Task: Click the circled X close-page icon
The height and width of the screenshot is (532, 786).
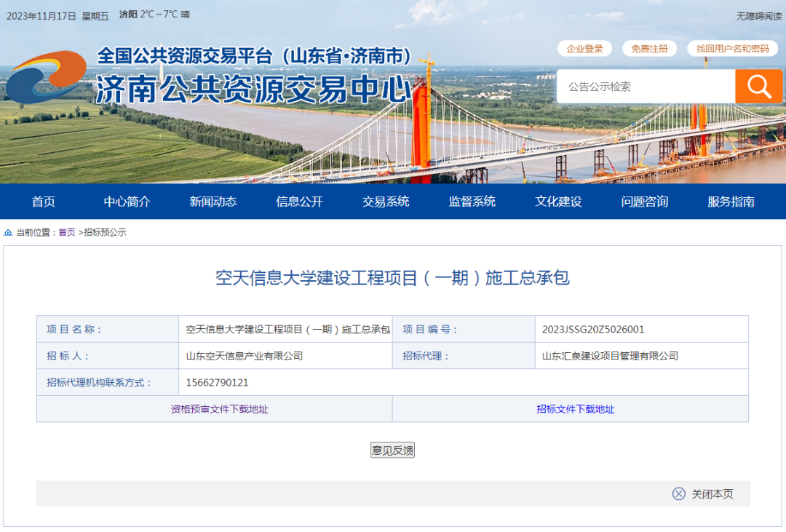Action: click(679, 494)
